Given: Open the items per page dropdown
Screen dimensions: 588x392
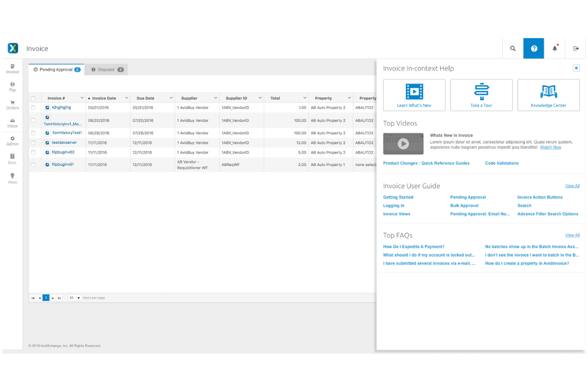Looking at the screenshot, I should pyautogui.click(x=75, y=298).
